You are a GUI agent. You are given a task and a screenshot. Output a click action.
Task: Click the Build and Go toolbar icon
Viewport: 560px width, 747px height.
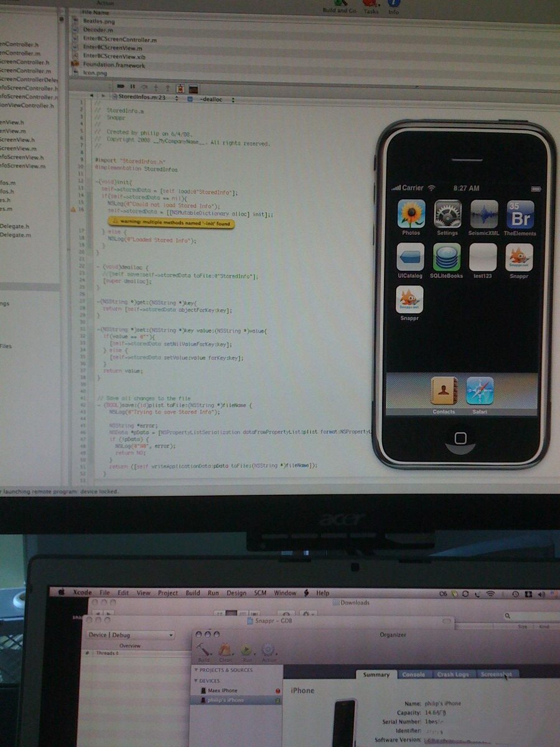click(x=340, y=5)
